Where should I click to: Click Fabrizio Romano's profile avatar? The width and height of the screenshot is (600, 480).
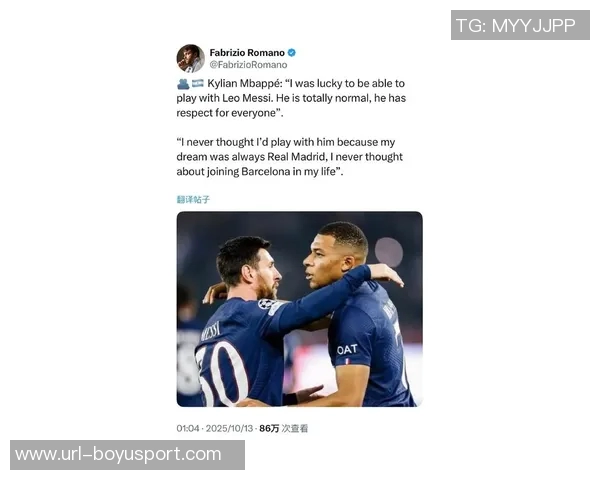click(190, 59)
